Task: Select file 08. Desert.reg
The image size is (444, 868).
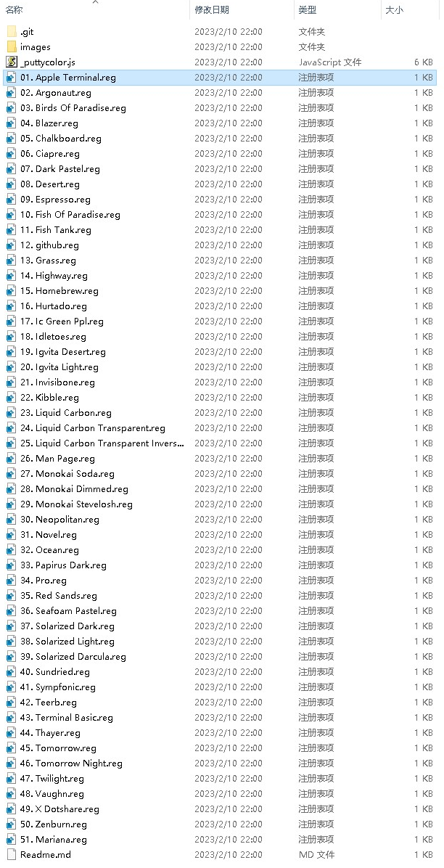Action: 50,184
